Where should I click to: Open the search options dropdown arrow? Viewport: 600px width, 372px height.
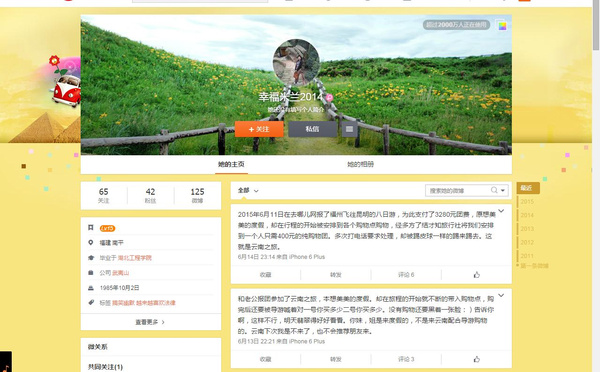coord(503,190)
